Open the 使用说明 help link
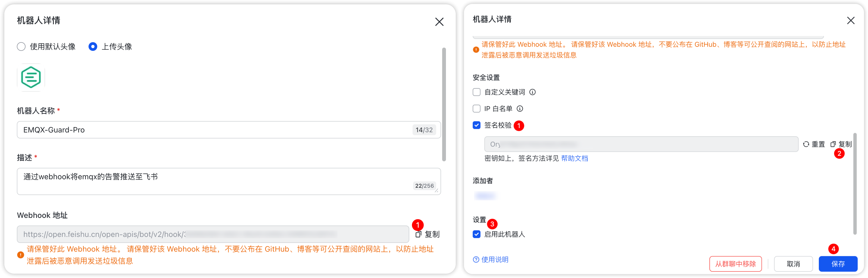868x278 pixels. point(495,260)
